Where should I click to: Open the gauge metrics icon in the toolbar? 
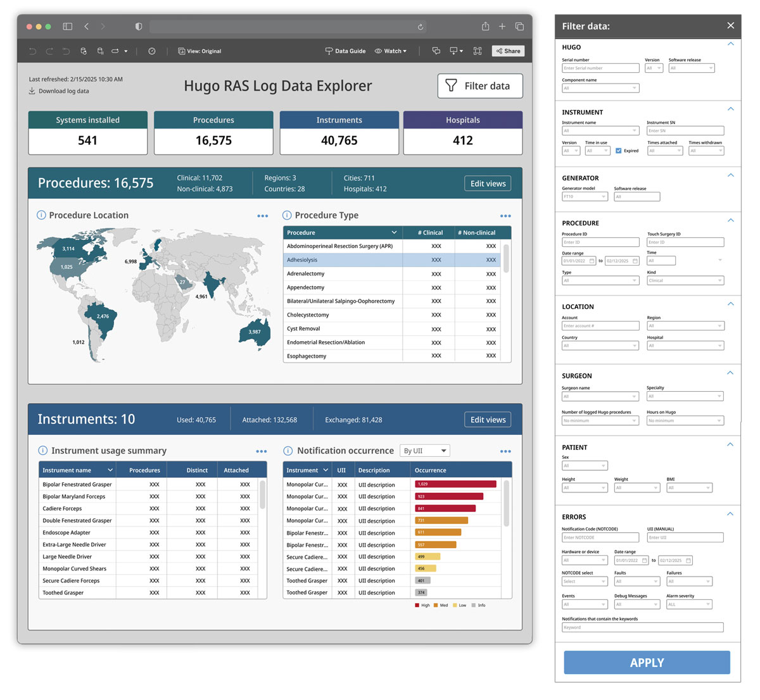click(152, 51)
